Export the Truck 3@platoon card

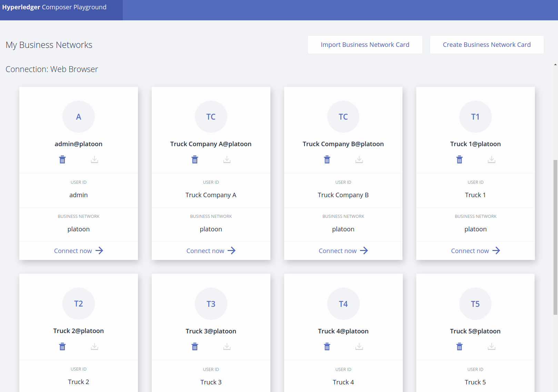(227, 346)
